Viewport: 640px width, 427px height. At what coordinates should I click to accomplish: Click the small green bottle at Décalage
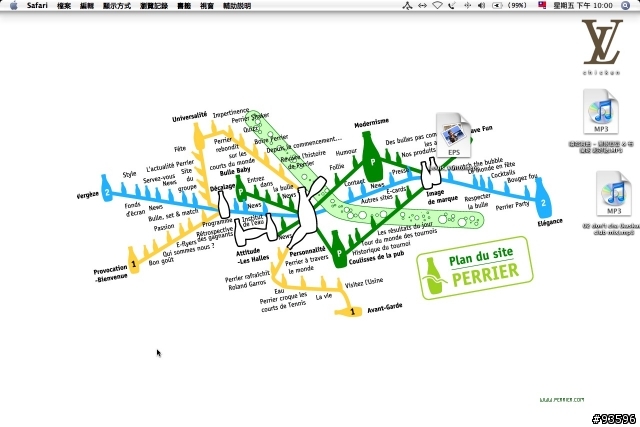(x=241, y=188)
